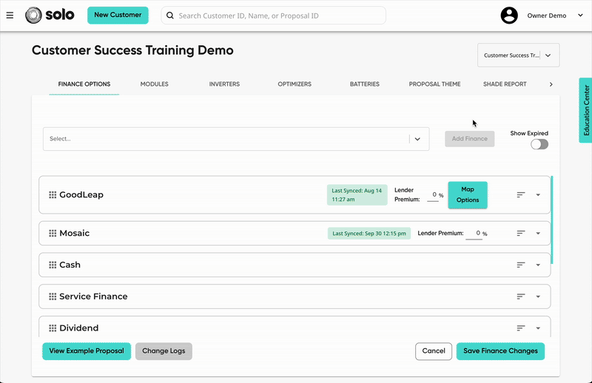Open the Change Logs
Screen dimensions: 592x383
click(x=163, y=351)
